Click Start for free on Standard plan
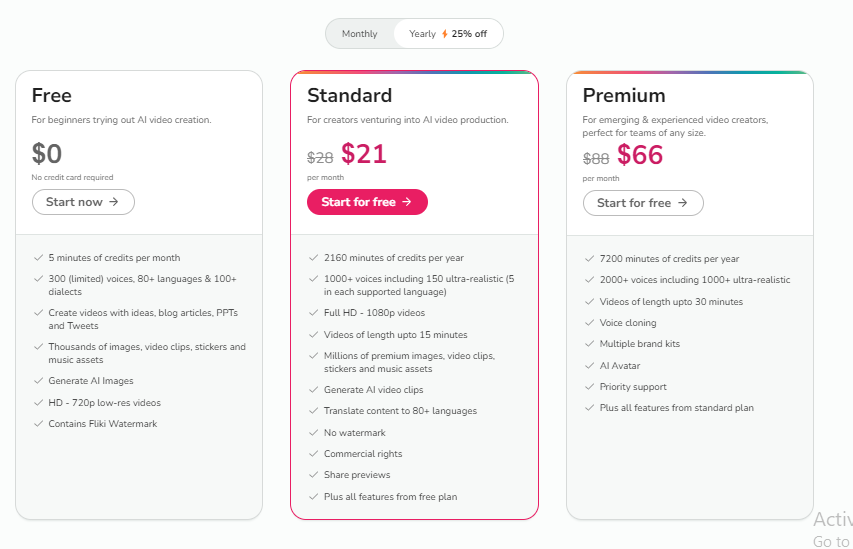 (367, 202)
